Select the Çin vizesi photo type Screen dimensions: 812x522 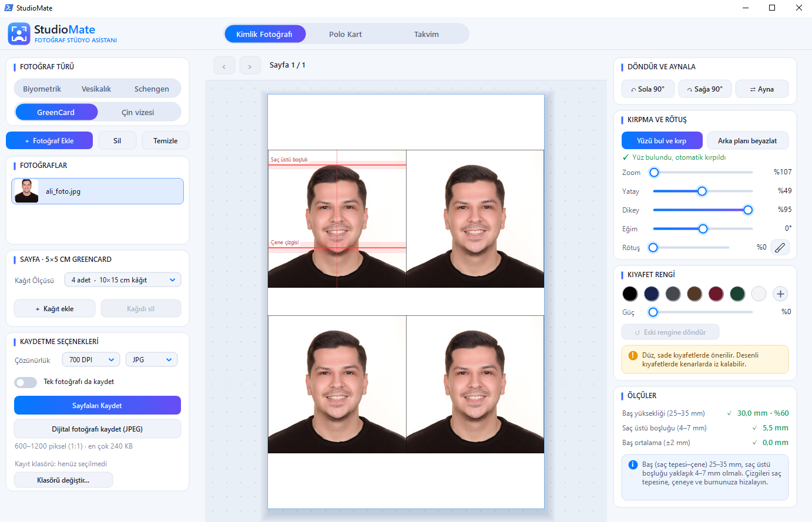(138, 112)
